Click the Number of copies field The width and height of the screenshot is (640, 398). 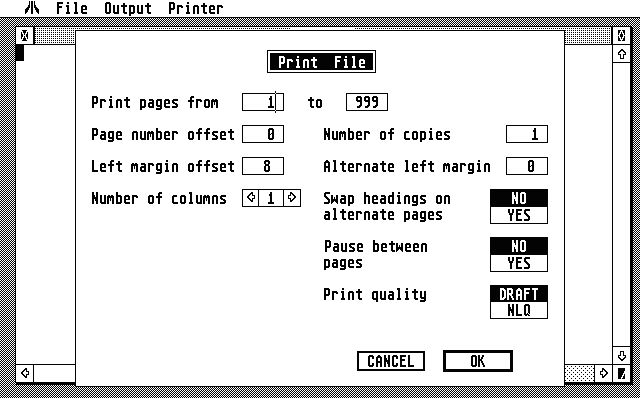point(527,134)
